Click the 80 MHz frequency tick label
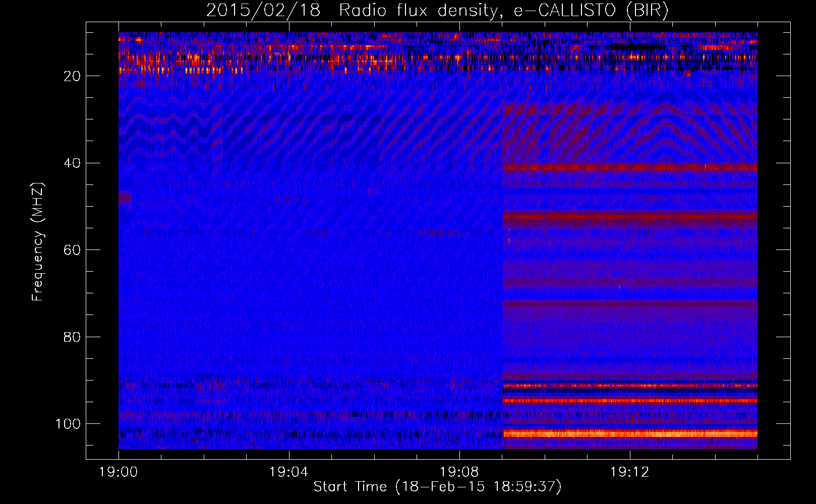816x504 pixels. [72, 337]
